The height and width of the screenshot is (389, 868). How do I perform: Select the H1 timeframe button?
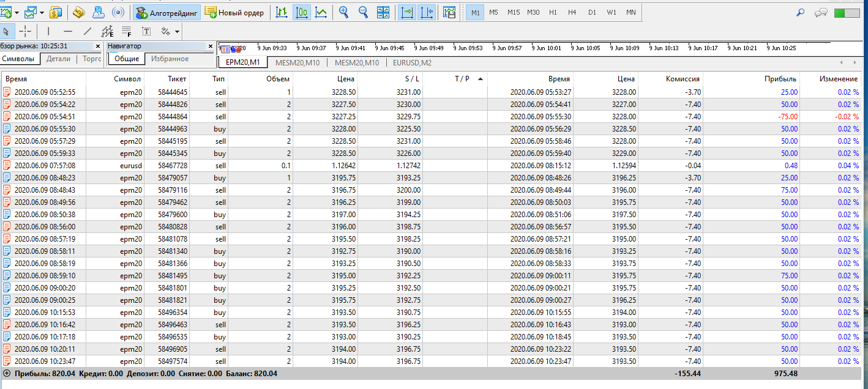[x=553, y=12]
